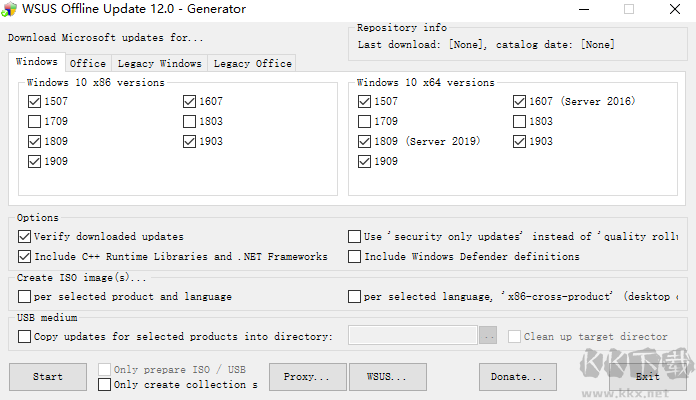Open Proxy settings
Screen dimensions: 696x400
(308, 376)
